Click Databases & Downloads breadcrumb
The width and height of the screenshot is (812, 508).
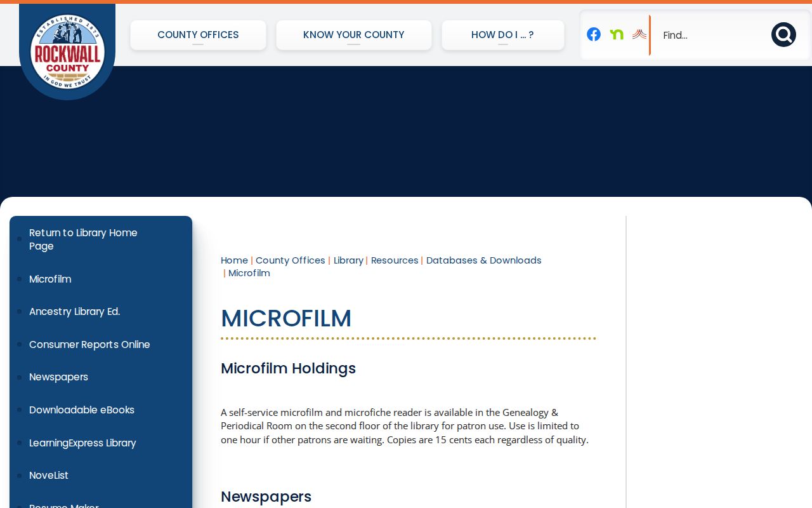coord(484,260)
